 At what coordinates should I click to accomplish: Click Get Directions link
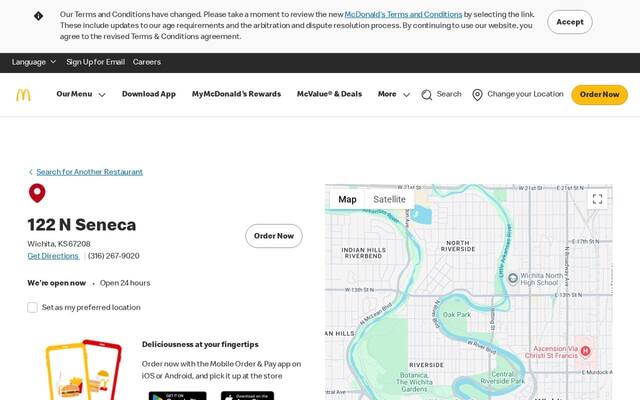pos(53,256)
